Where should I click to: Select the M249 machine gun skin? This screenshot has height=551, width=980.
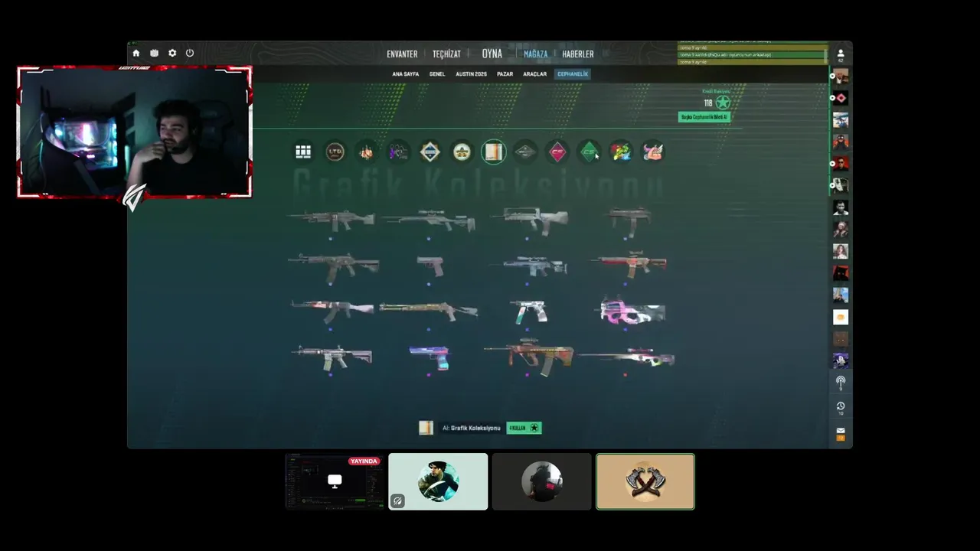(x=331, y=220)
